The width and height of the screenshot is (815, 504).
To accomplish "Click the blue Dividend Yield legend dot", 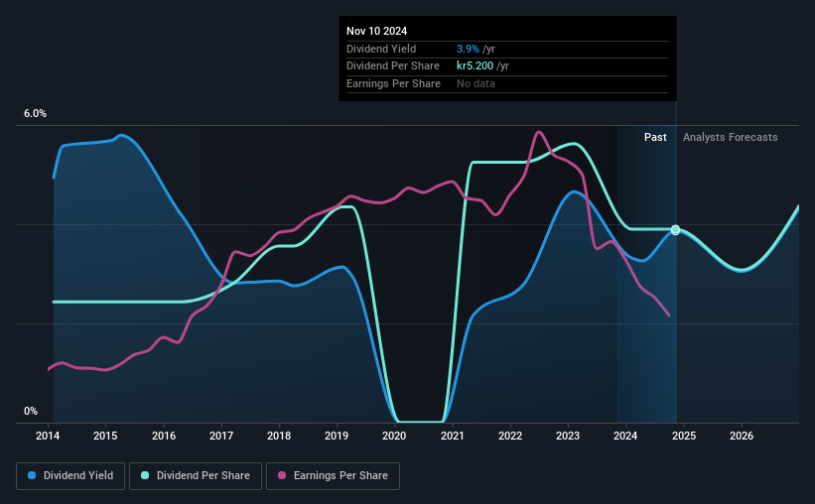I will coord(32,475).
